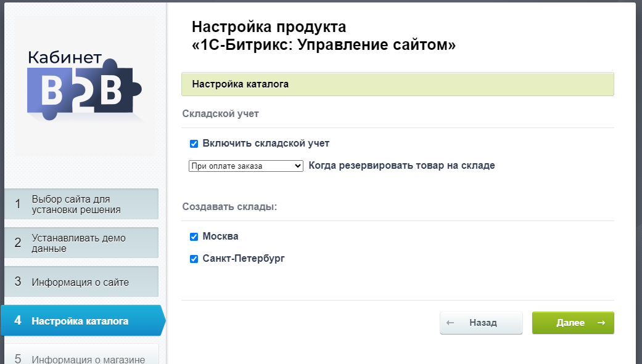Uncheck the Санкт-Петербург warehouse checkbox

coord(194,259)
